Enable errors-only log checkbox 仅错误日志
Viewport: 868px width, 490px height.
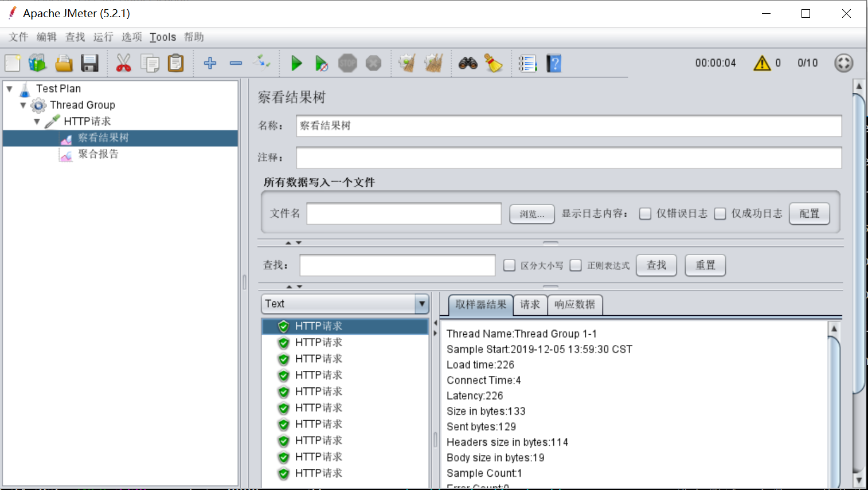click(645, 214)
